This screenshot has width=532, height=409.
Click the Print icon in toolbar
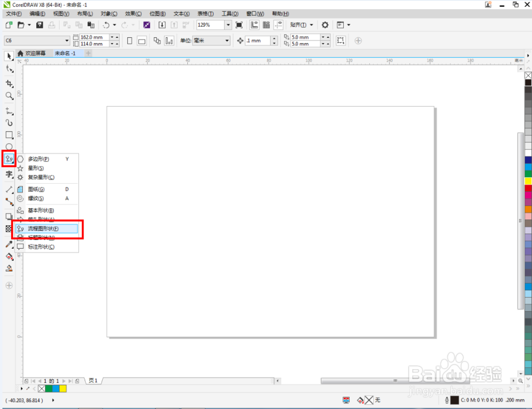(x=52, y=25)
